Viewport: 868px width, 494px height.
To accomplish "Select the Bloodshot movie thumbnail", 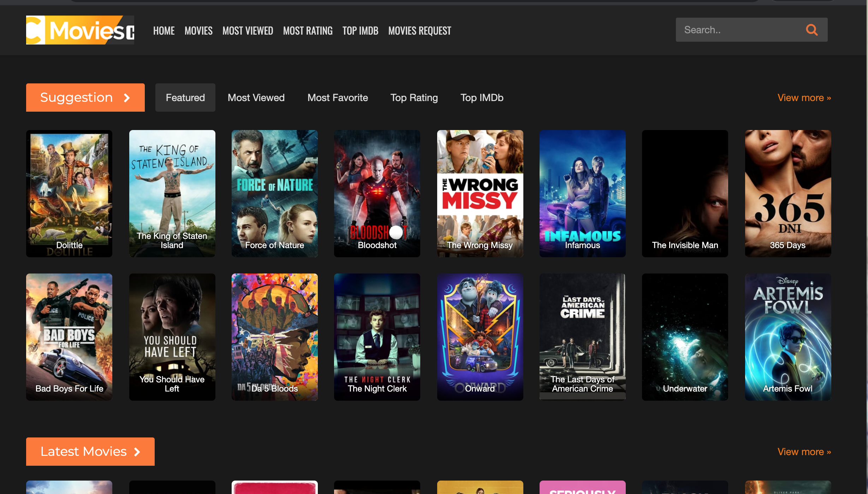I will click(x=377, y=193).
